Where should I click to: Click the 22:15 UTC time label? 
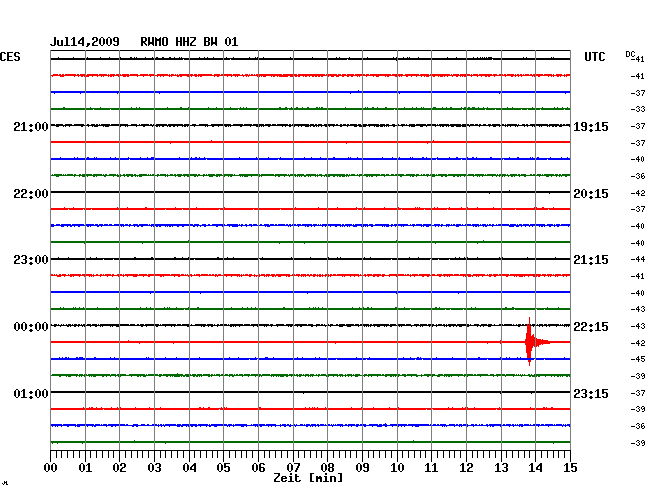[x=591, y=327]
